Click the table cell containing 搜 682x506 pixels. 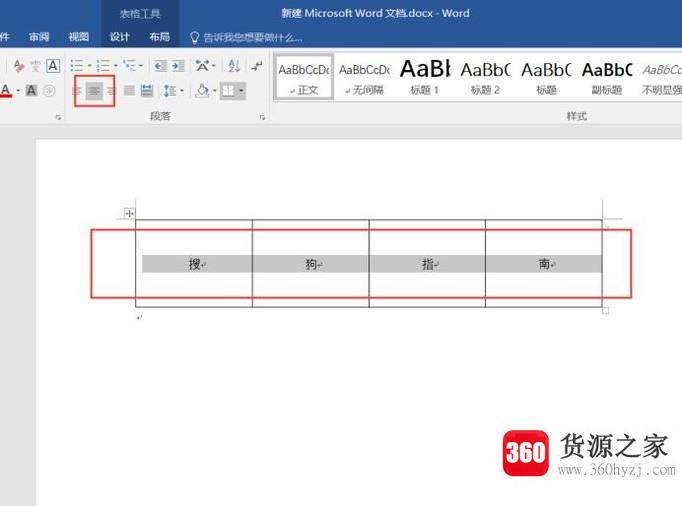click(194, 264)
